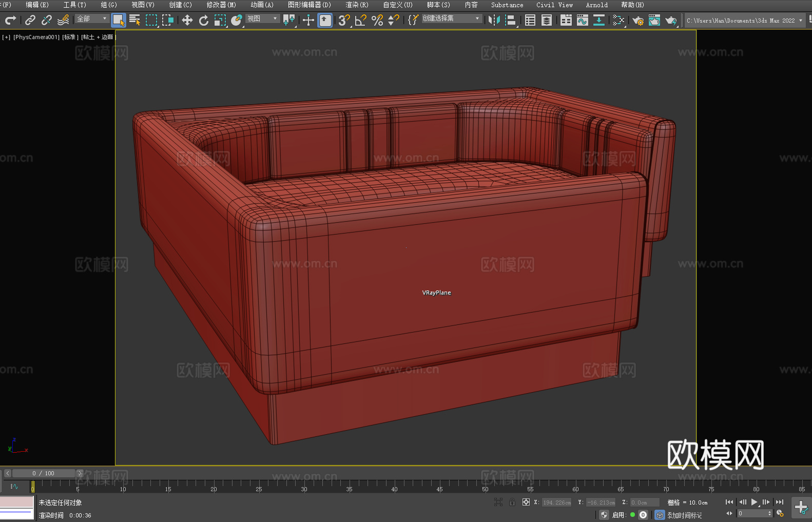The height and width of the screenshot is (522, 812).
Task: Step time slider back with left arrow
Action: click(x=8, y=473)
